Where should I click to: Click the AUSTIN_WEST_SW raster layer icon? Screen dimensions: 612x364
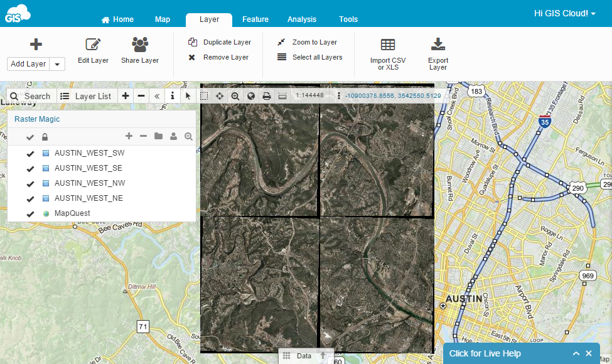point(46,153)
